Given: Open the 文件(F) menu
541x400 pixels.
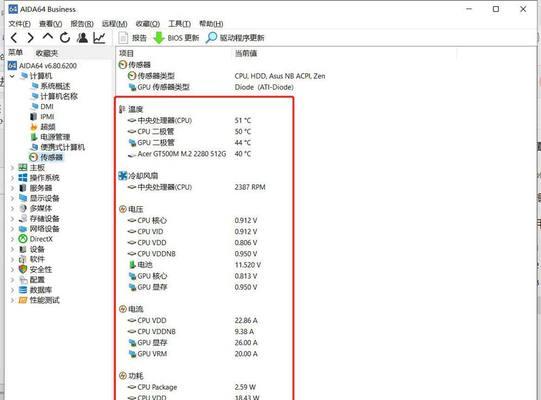Looking at the screenshot, I should 20,23.
